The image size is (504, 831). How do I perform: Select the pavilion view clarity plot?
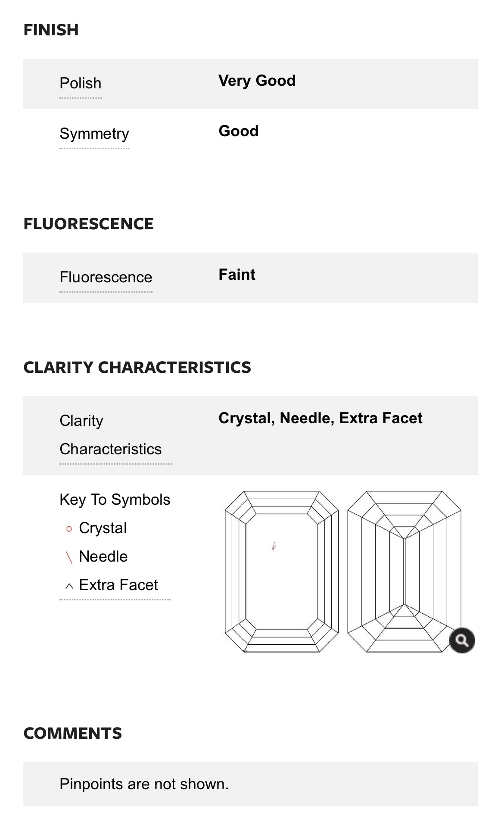pos(404,571)
